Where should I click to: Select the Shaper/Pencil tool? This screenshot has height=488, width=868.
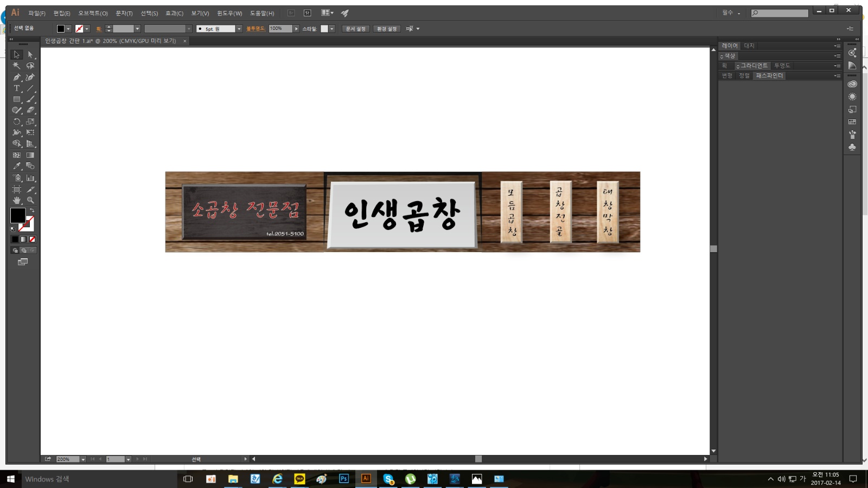pyautogui.click(x=17, y=110)
